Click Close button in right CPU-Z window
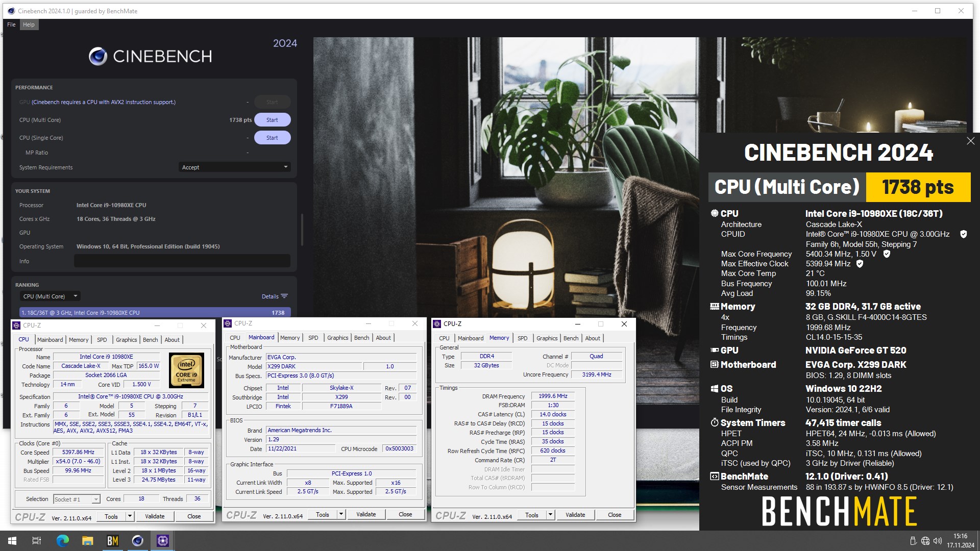This screenshot has width=980, height=551. click(x=615, y=515)
